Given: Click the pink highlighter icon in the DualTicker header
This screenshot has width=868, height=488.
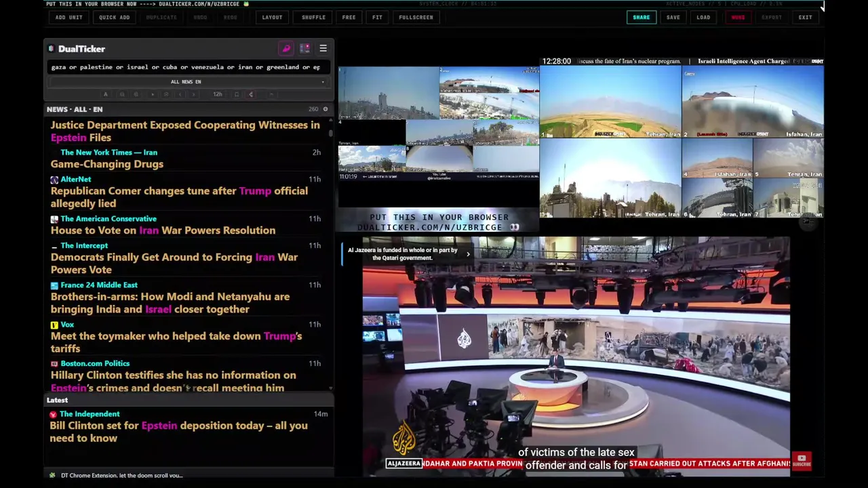Looking at the screenshot, I should click(x=286, y=49).
